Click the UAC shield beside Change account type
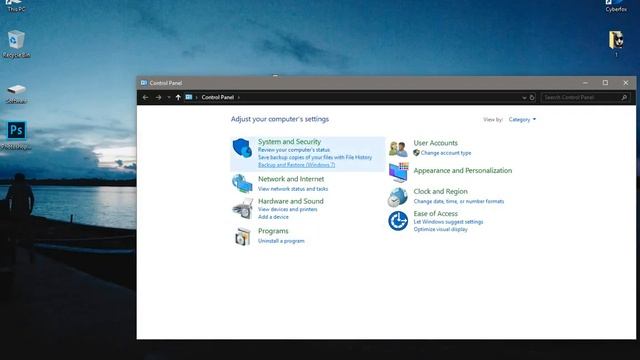This screenshot has height=360, width=640. click(x=416, y=153)
